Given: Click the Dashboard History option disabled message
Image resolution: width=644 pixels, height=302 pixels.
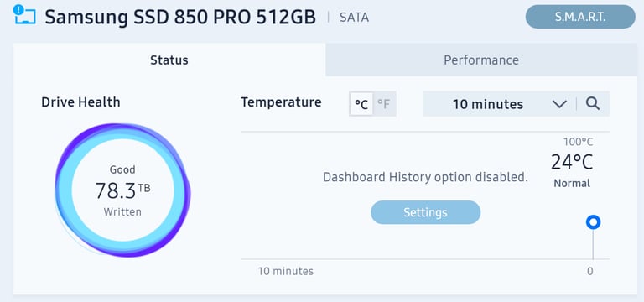Looking at the screenshot, I should (x=425, y=177).
